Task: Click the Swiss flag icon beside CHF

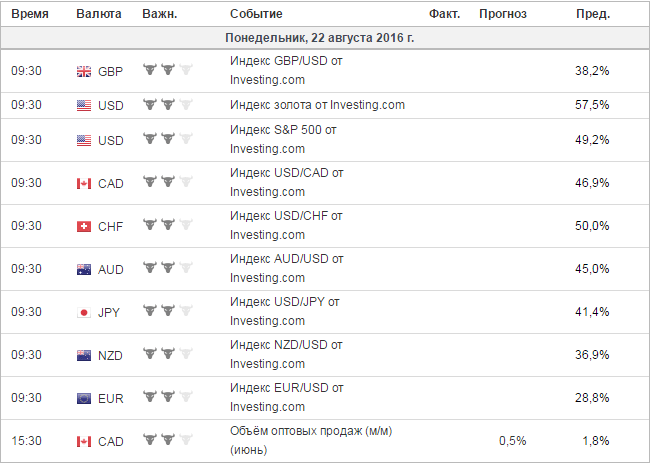Action: [x=84, y=226]
